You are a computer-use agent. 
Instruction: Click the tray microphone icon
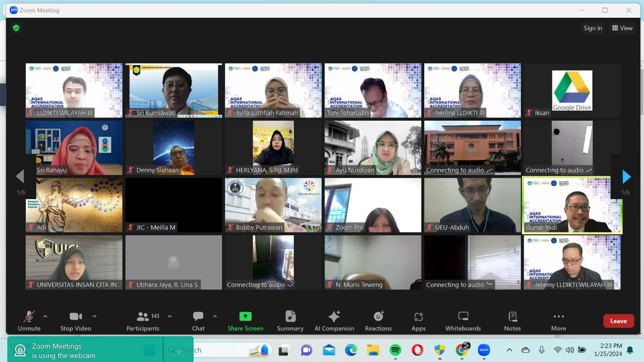pos(542,350)
